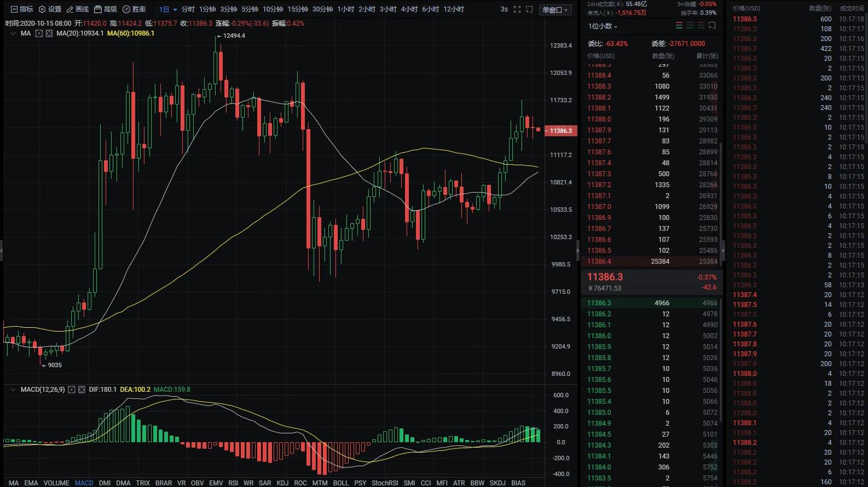868x487 pixels.
Task: Switch to 12小时 timeframe
Action: pyautogui.click(x=454, y=9)
